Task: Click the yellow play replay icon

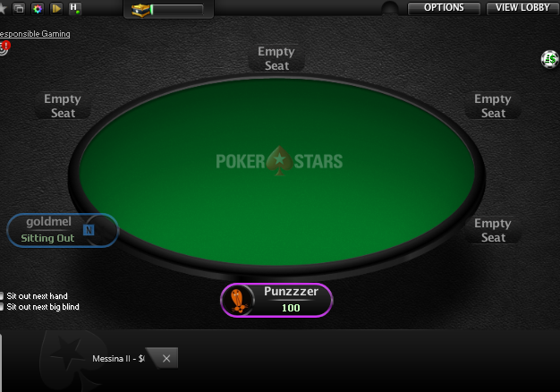Action: click(x=56, y=8)
